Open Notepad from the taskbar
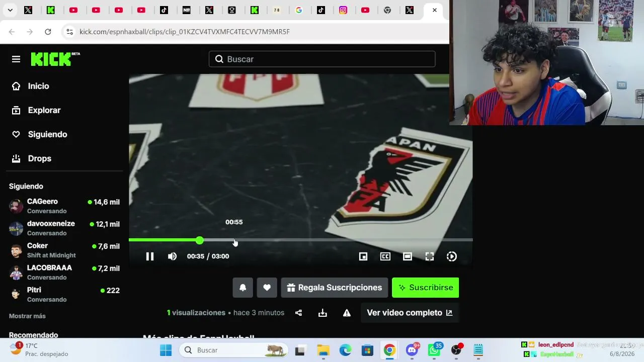The image size is (644, 362). pyautogui.click(x=478, y=350)
